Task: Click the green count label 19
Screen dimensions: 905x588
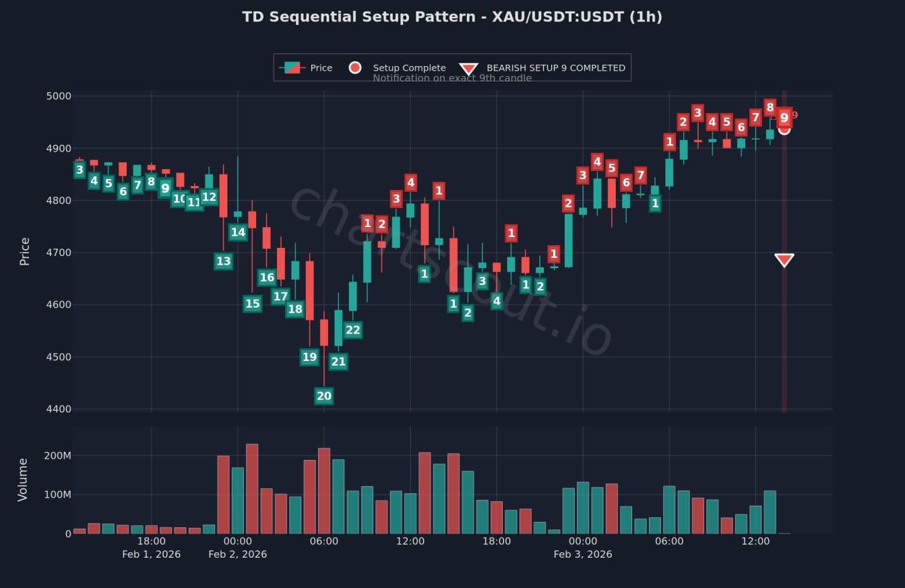Action: 309,357
